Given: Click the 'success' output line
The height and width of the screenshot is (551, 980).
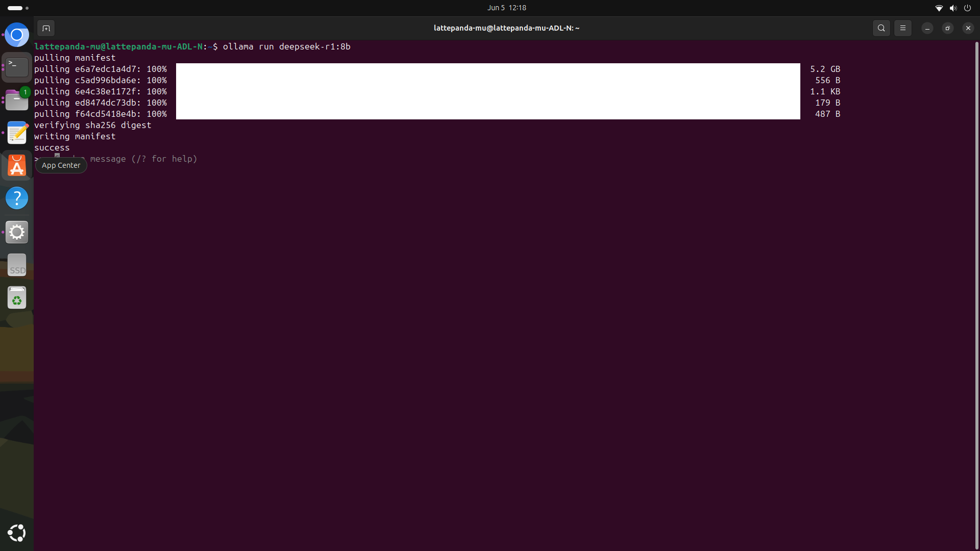Looking at the screenshot, I should tap(52, 147).
